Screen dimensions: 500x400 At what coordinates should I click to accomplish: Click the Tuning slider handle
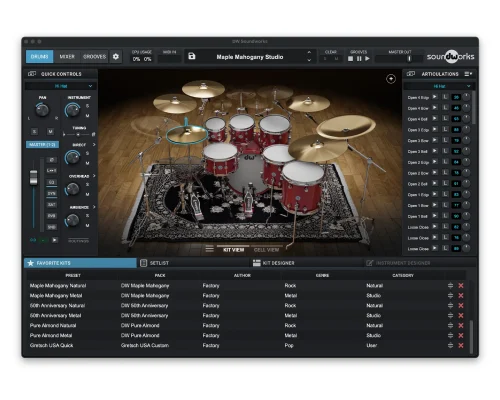78,134
